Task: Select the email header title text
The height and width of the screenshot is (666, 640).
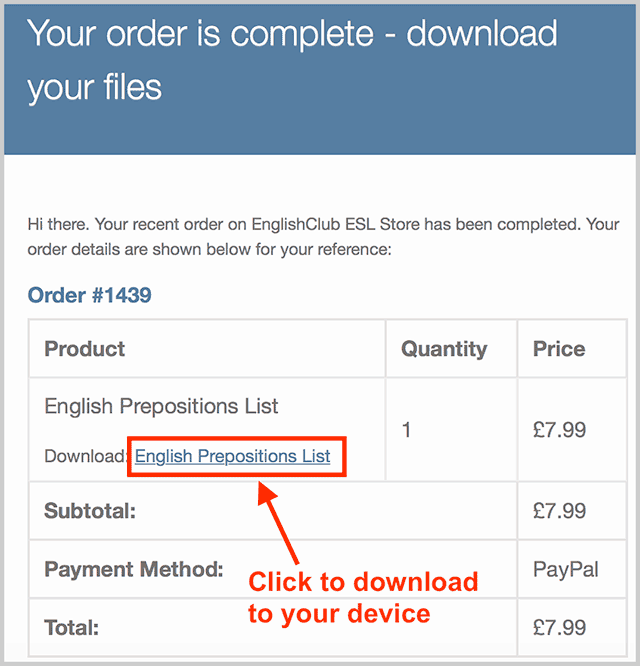Action: point(292,60)
